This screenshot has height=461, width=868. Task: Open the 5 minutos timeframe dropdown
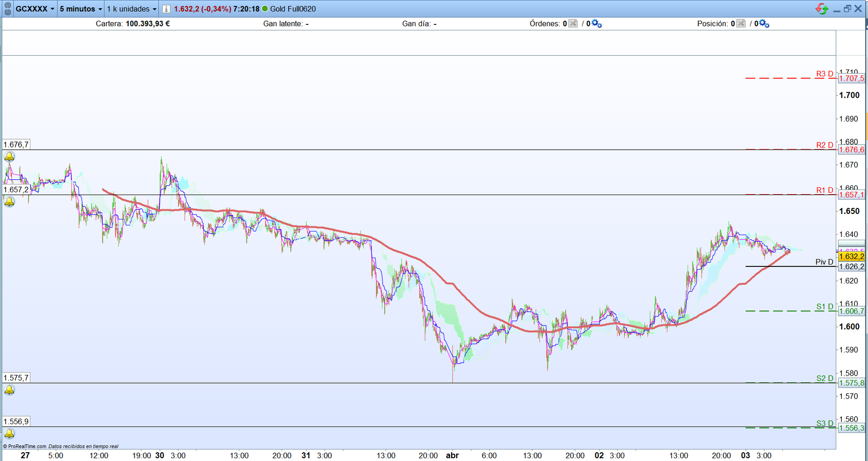(81, 9)
